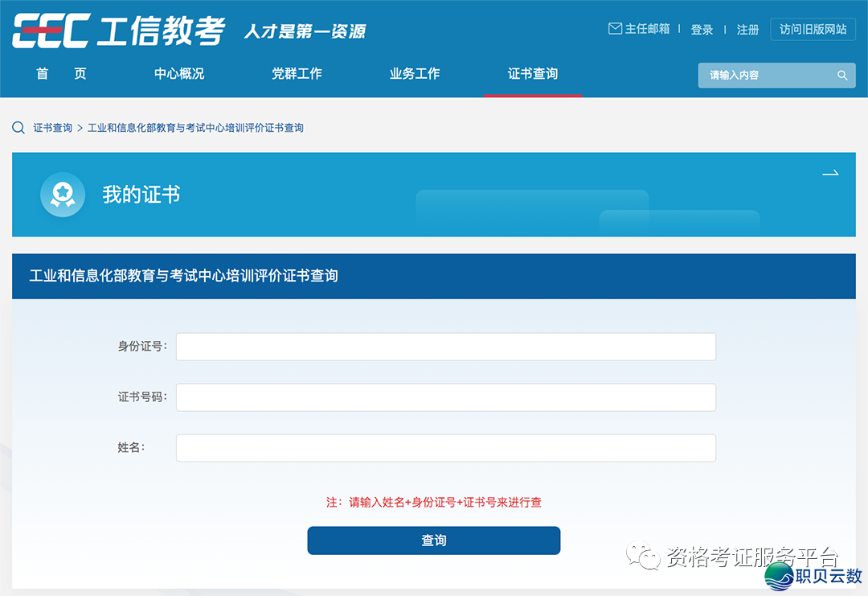The height and width of the screenshot is (596, 868).
Task: Open the 首页 menu item
Action: [60, 73]
